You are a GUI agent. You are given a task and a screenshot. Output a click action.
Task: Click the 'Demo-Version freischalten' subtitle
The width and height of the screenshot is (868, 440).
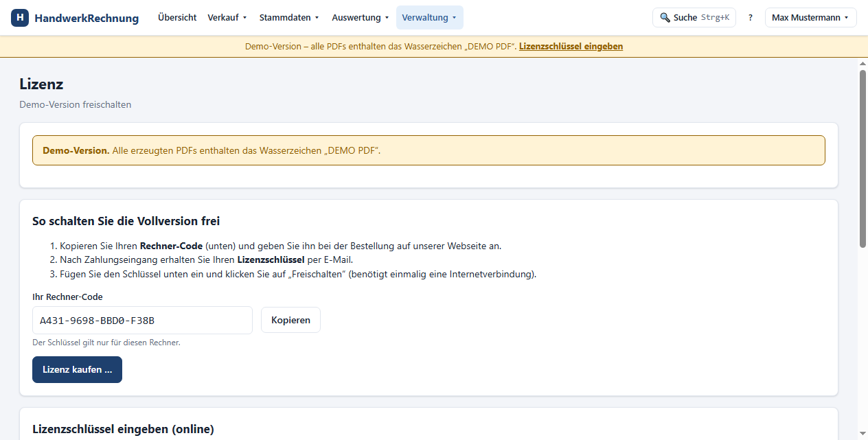click(75, 105)
